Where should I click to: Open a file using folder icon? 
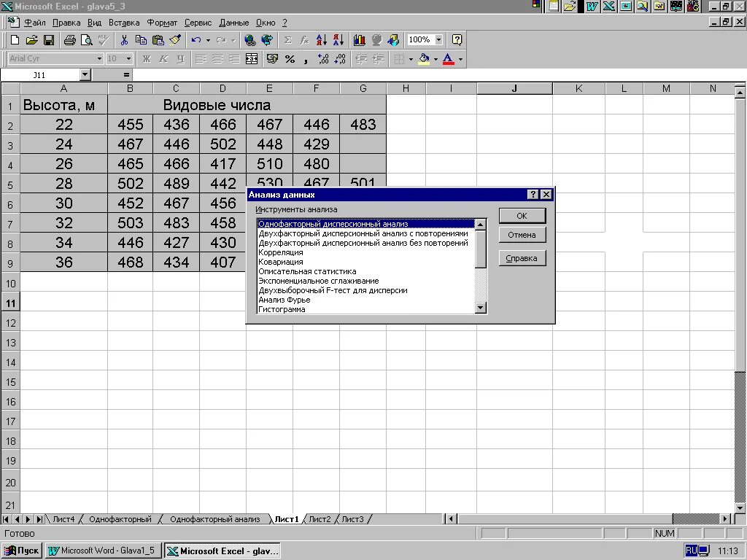click(31, 40)
